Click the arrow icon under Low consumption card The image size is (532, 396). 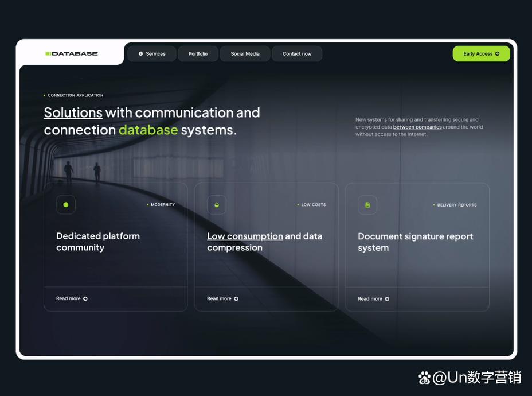[236, 299]
